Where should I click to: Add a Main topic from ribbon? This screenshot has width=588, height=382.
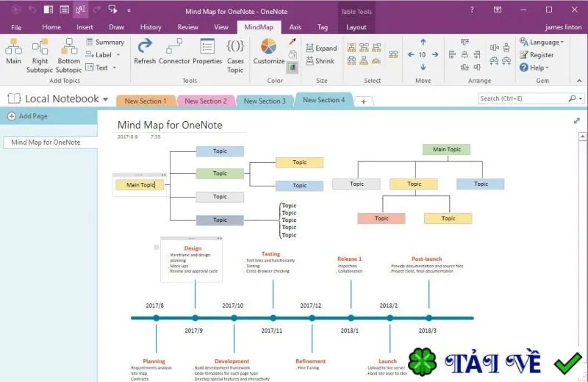tap(13, 51)
